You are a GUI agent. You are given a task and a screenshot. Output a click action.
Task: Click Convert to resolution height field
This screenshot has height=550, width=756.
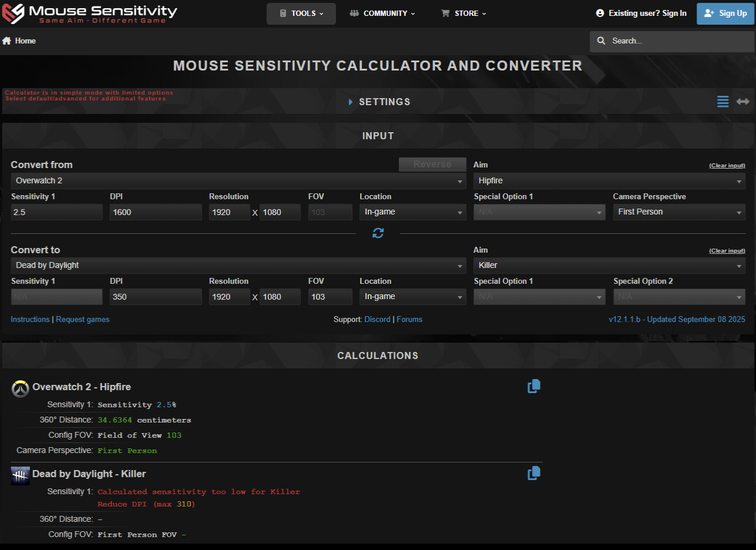click(280, 297)
